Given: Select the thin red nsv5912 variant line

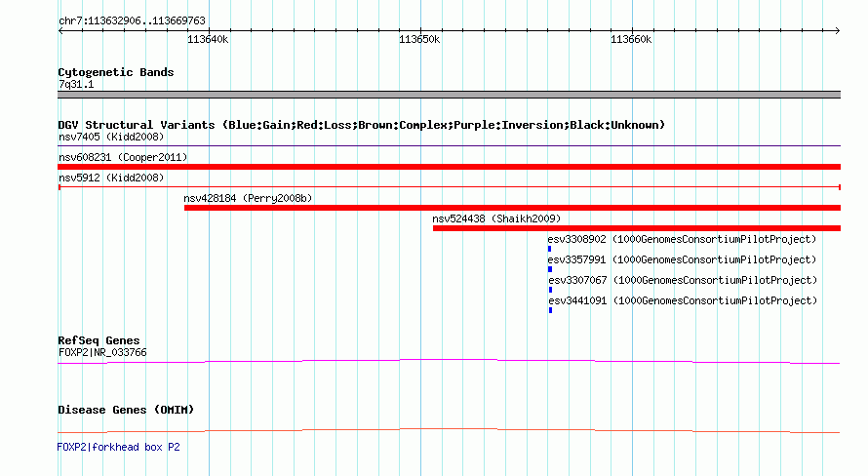Looking at the screenshot, I should coord(449,187).
